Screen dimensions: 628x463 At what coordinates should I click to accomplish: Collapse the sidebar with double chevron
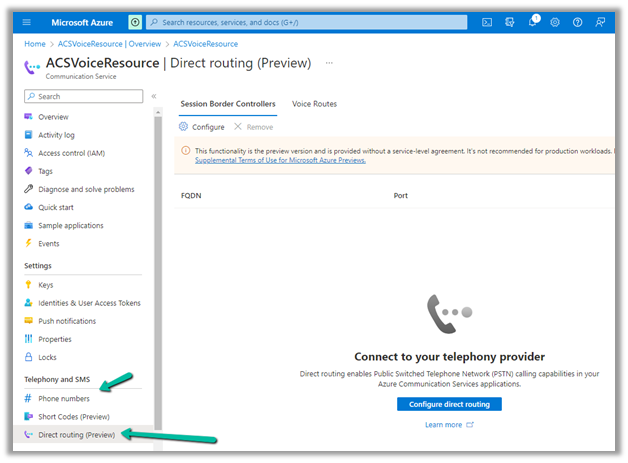click(154, 96)
